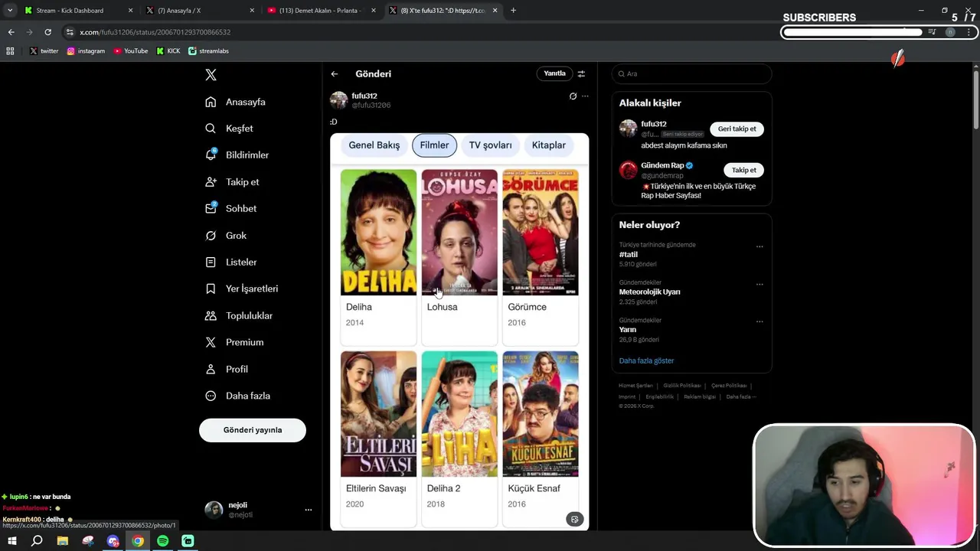Open Windows Start menu
Viewport: 980px width, 551px height.
pyautogui.click(x=12, y=541)
